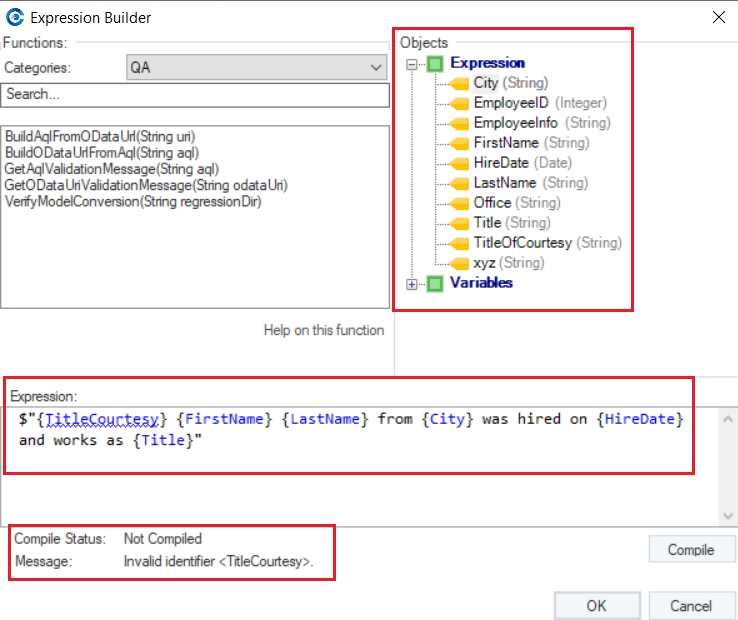Confirm with the OK button

(x=597, y=605)
